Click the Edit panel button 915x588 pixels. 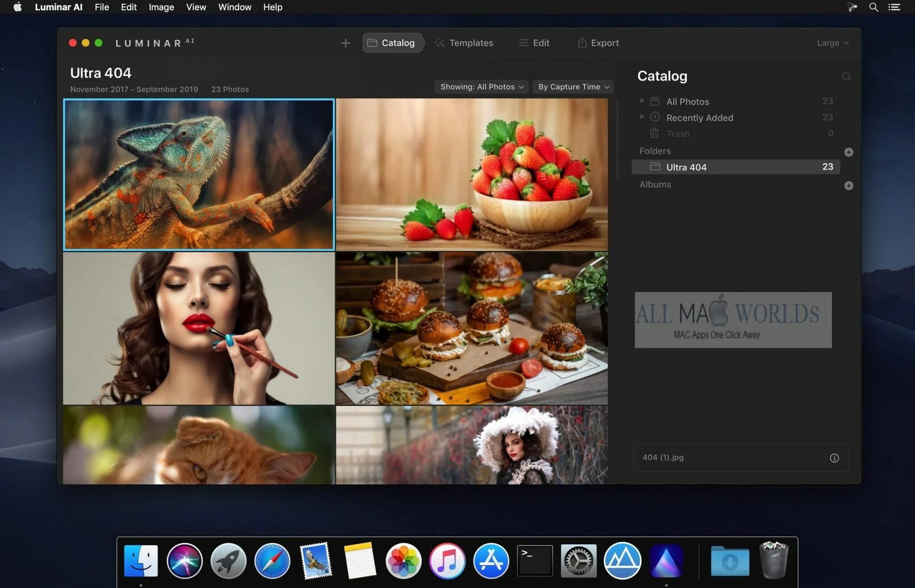tap(533, 43)
